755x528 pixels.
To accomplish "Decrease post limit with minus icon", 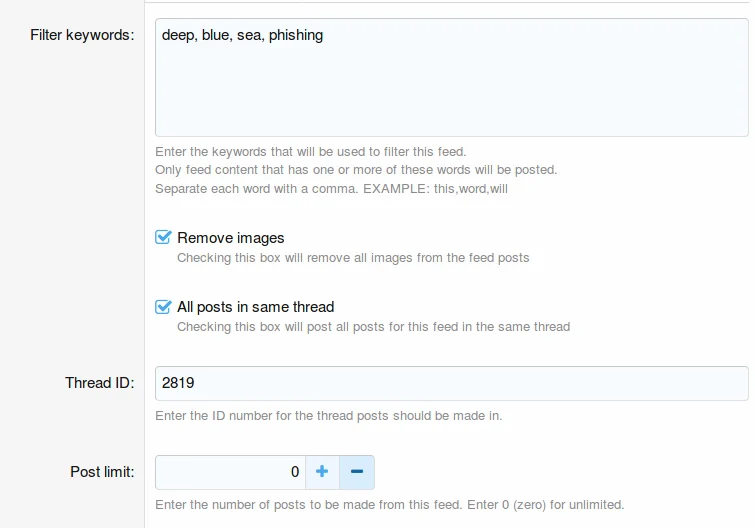I will (x=357, y=472).
